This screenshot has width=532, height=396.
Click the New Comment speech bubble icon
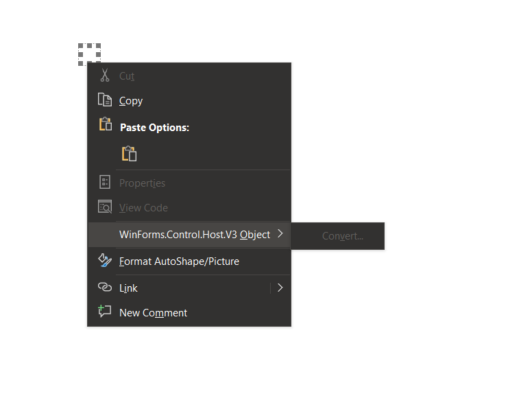click(105, 312)
